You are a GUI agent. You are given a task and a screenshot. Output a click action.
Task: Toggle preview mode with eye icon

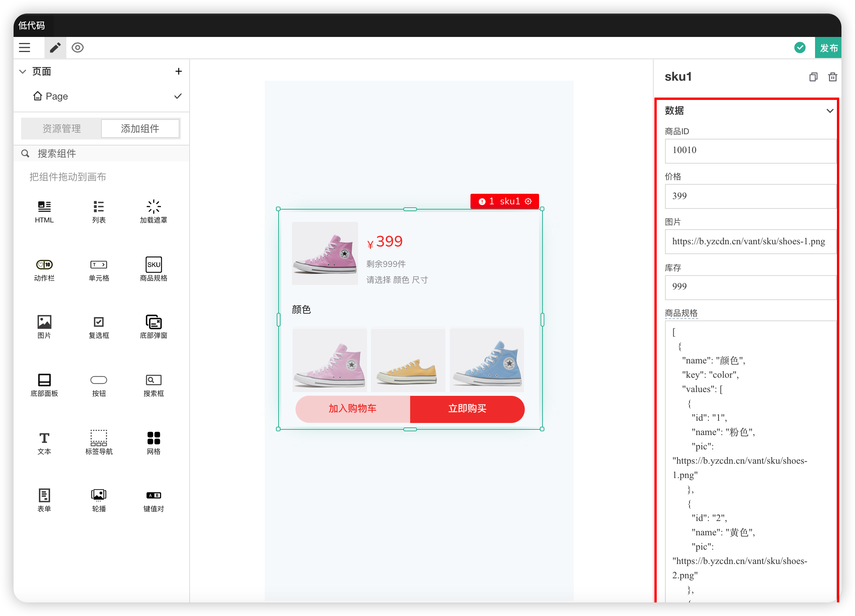click(x=78, y=48)
